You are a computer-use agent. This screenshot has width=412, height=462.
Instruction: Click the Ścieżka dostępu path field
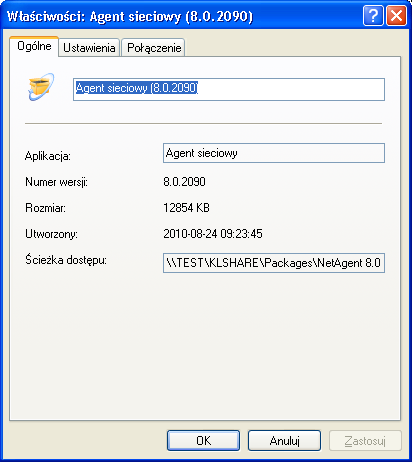click(x=274, y=263)
